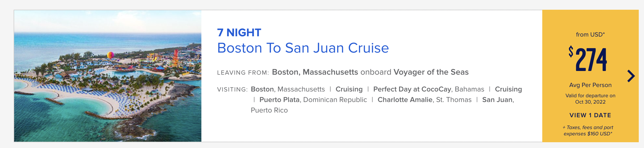Viewport: 644px width, 148px height.
Task: Click the Puerto Rico text in itinerary
Action: 269,110
